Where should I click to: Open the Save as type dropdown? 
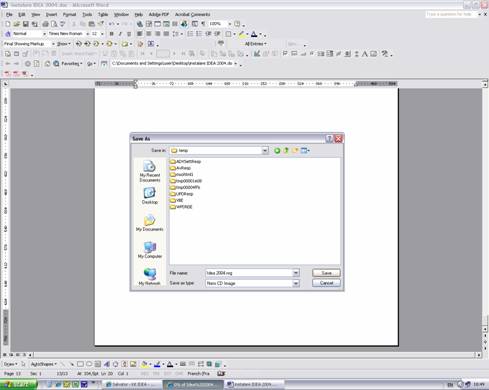296,283
